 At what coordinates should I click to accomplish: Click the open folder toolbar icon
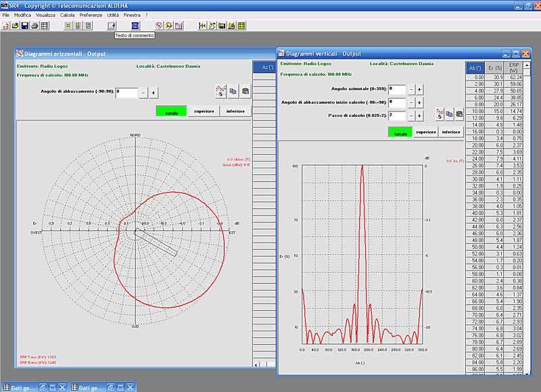(15, 26)
